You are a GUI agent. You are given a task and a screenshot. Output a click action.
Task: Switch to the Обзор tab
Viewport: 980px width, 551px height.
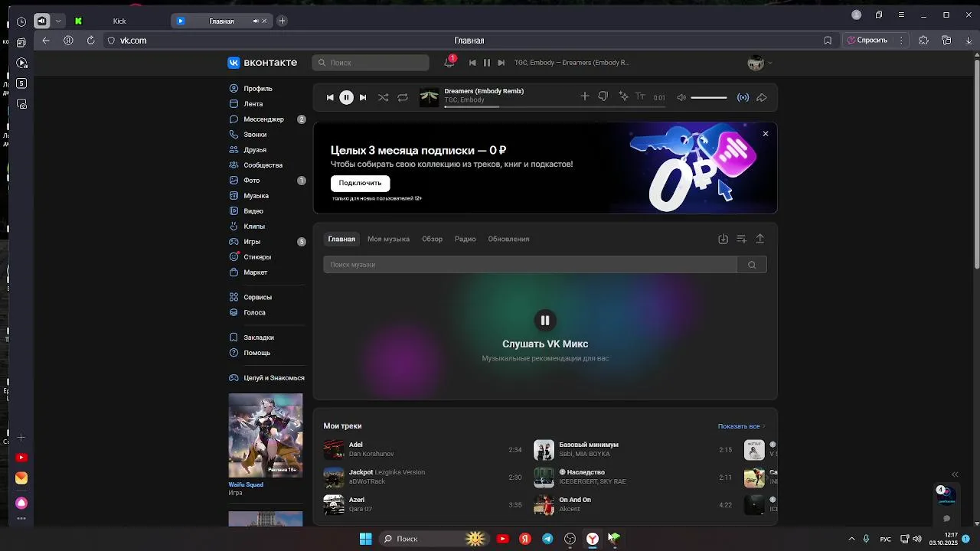click(x=432, y=239)
